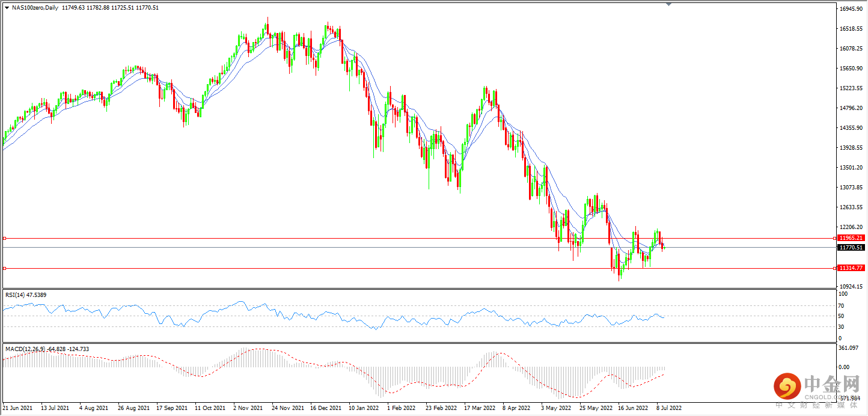Viewport: 868px width, 416px height.
Task: Click the 15650.90 price axis value
Action: pyautogui.click(x=852, y=69)
